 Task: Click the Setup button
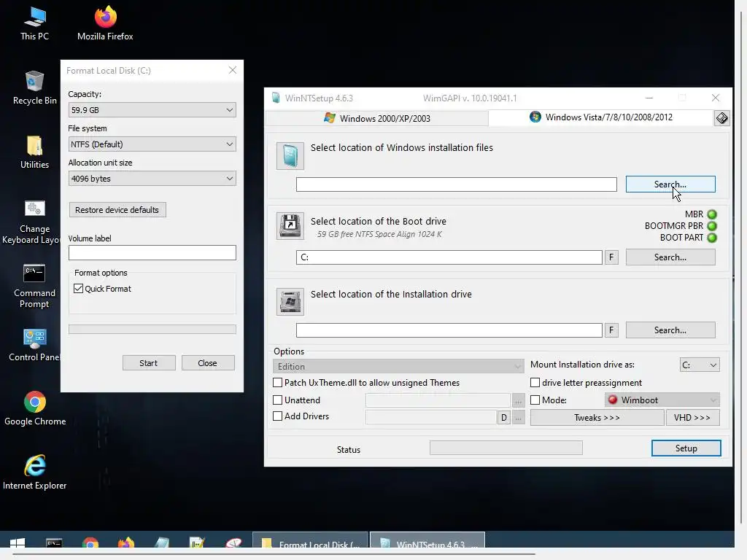pyautogui.click(x=686, y=448)
